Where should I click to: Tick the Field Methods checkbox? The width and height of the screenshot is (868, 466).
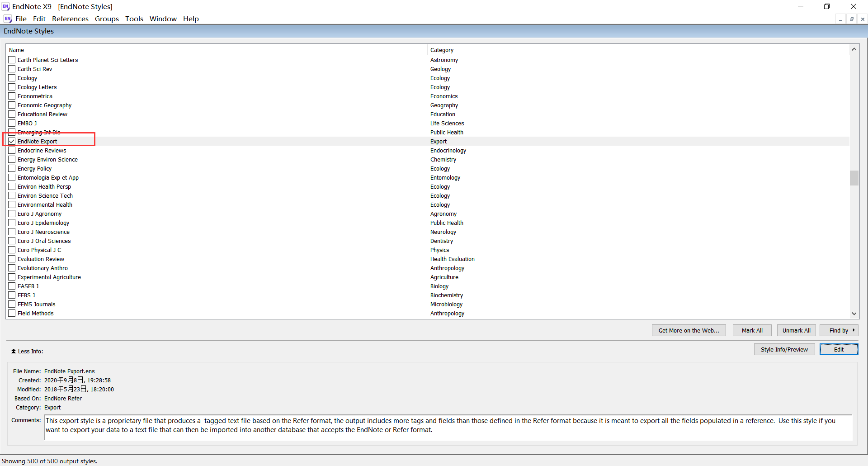coord(12,313)
